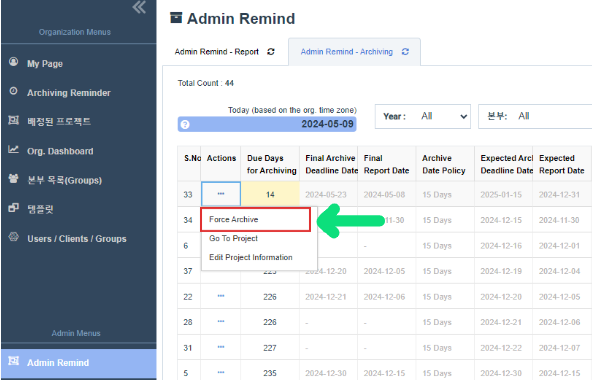Click the 배정된 프로젝트 icon
The height and width of the screenshot is (380, 592).
(x=14, y=120)
